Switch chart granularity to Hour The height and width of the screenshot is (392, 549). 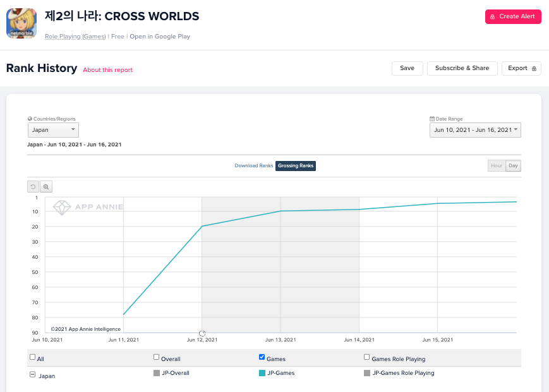[x=497, y=166]
